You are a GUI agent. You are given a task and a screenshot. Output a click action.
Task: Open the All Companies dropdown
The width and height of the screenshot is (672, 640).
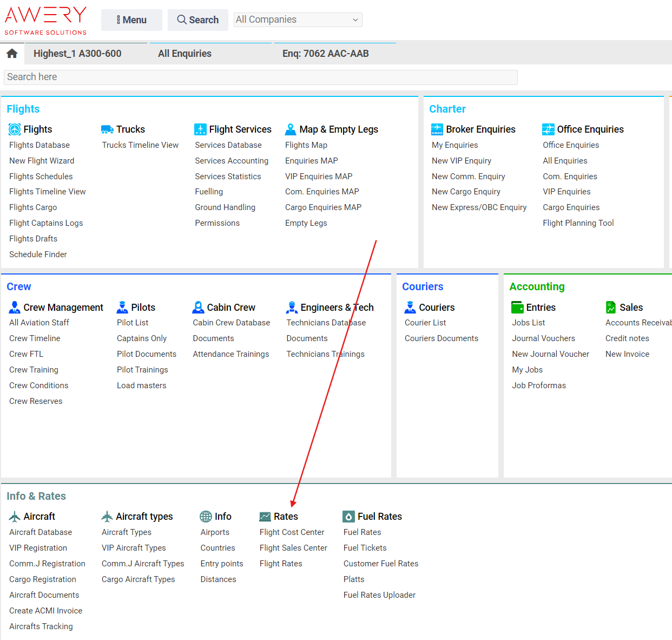(298, 20)
